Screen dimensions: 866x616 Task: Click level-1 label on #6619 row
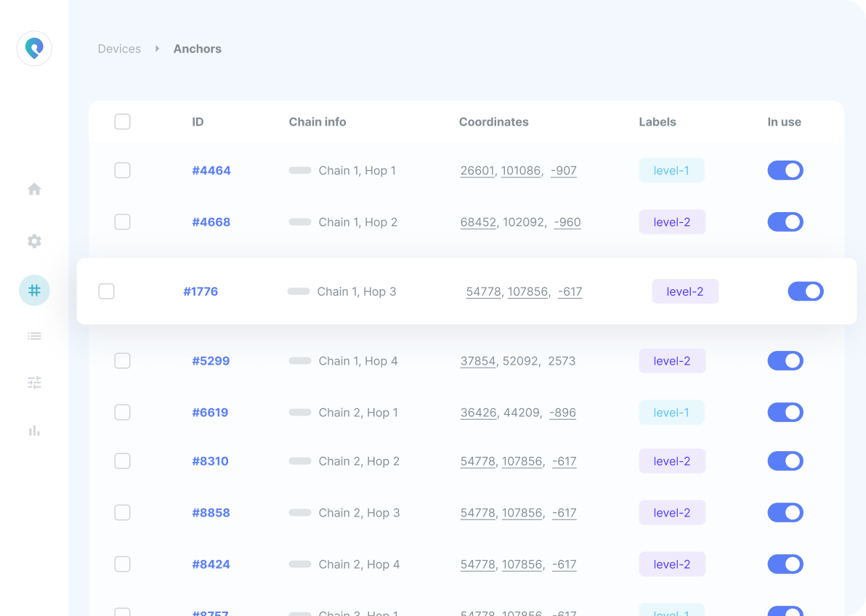click(671, 412)
